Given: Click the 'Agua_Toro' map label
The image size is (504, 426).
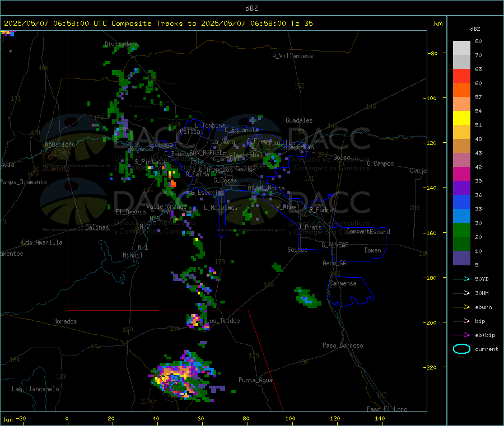Looking at the screenshot, I should (x=60, y=144).
